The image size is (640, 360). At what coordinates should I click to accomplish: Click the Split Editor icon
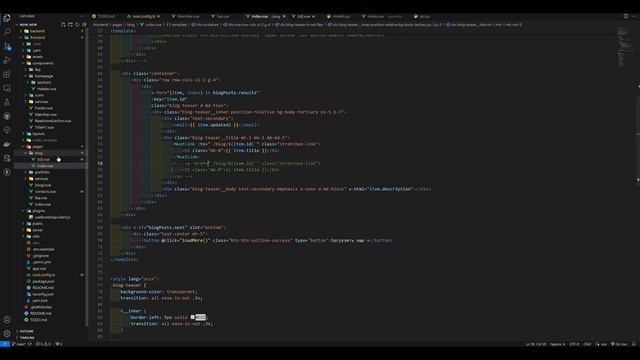pos(626,16)
